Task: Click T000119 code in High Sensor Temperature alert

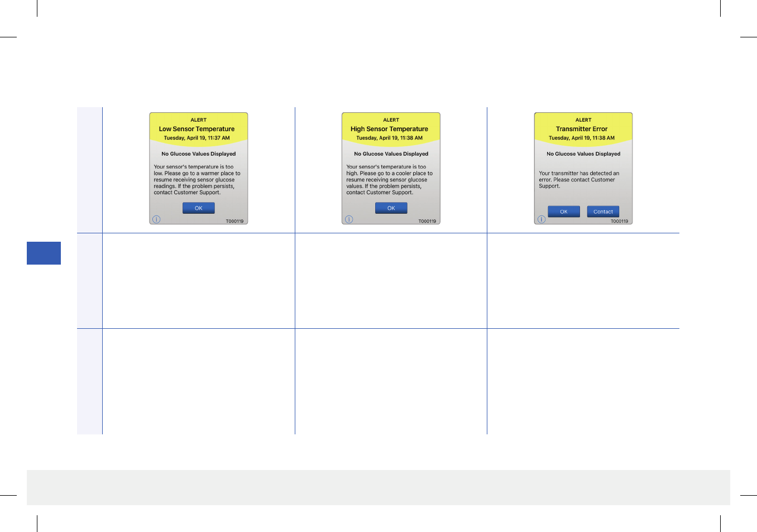Action: (x=427, y=222)
